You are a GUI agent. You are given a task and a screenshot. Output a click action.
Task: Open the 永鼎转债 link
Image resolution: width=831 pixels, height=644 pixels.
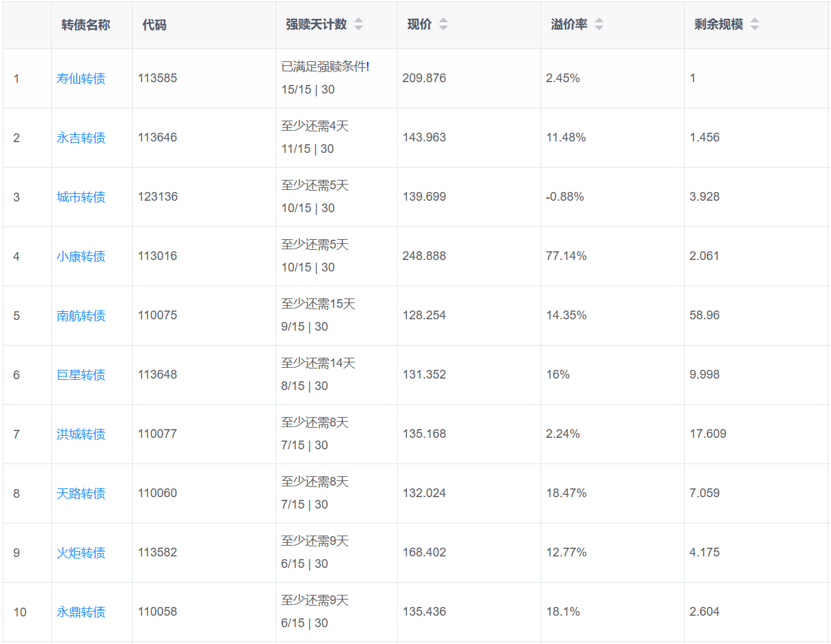tap(81, 612)
